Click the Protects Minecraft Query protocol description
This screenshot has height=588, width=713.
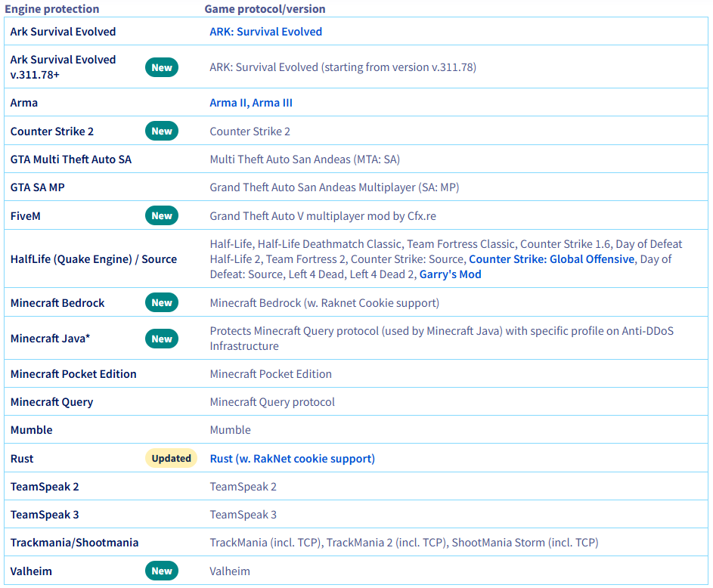point(442,339)
